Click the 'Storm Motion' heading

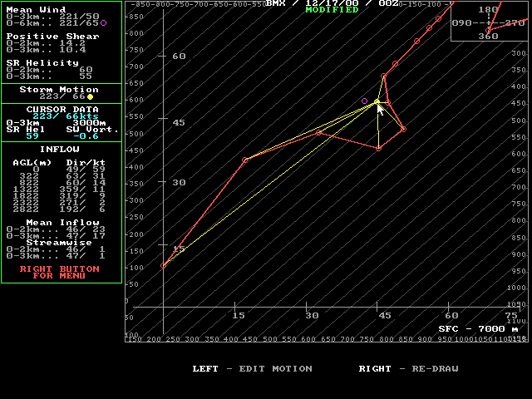pos(59,90)
